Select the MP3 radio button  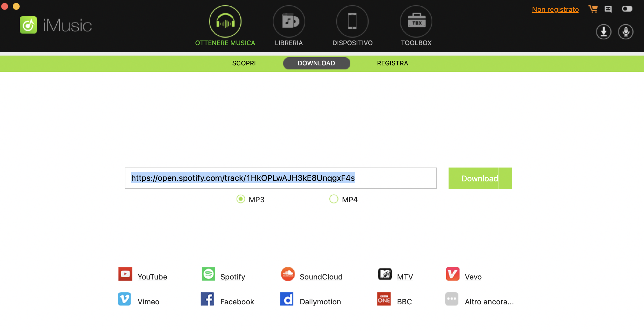click(x=241, y=199)
